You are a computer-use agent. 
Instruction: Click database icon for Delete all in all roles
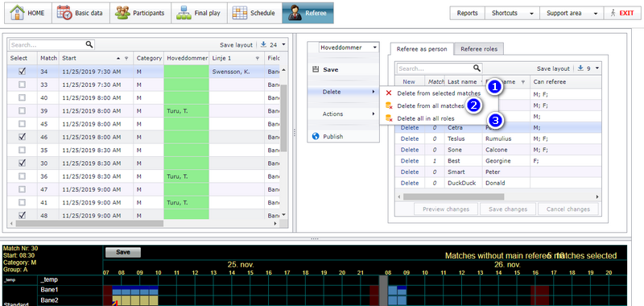tap(389, 118)
